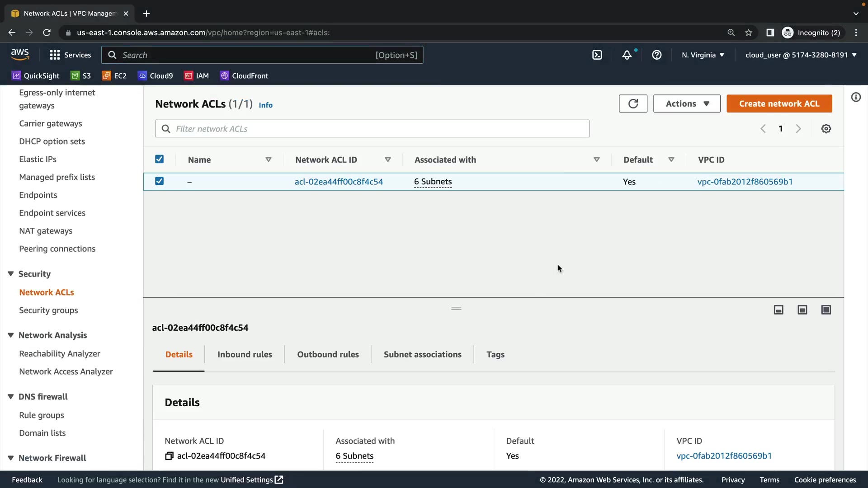Uncheck the select-all header checkbox

(159, 159)
